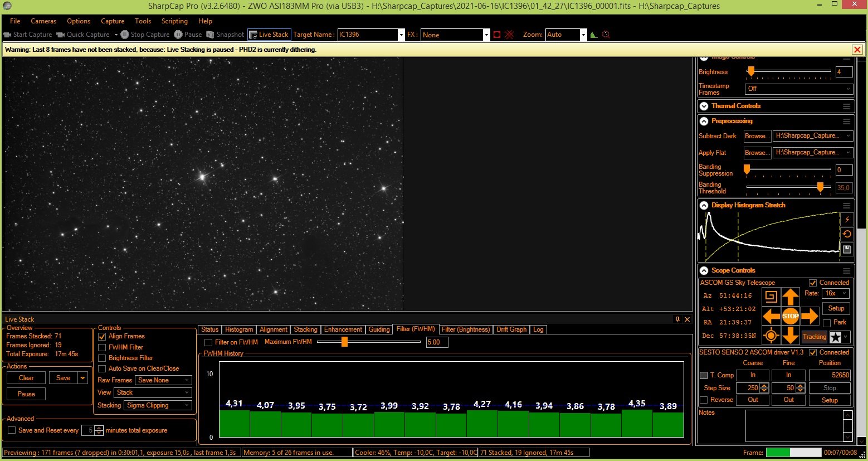Viewport: 868px width, 461px height.
Task: Open the scope Rate 16x dropdown
Action: (836, 293)
